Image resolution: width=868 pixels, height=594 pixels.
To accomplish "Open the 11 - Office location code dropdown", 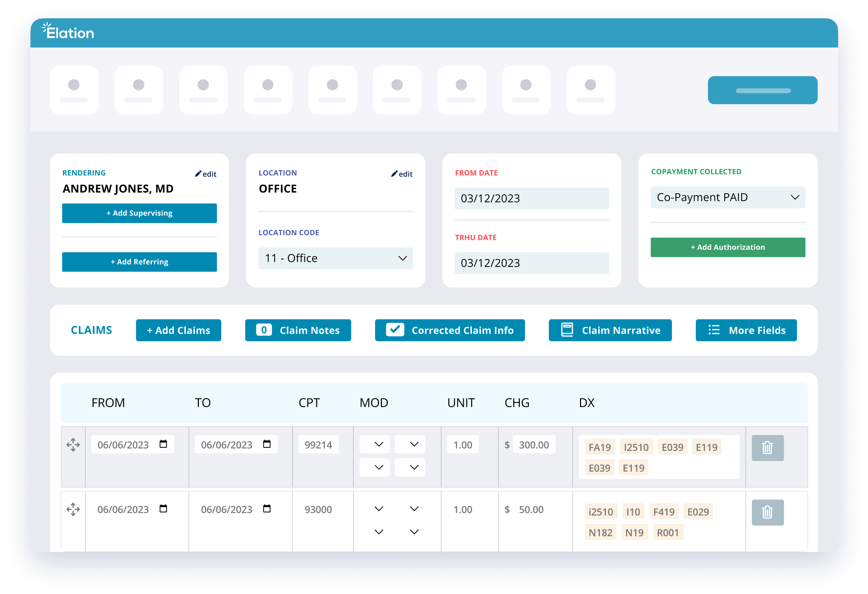I will [335, 258].
